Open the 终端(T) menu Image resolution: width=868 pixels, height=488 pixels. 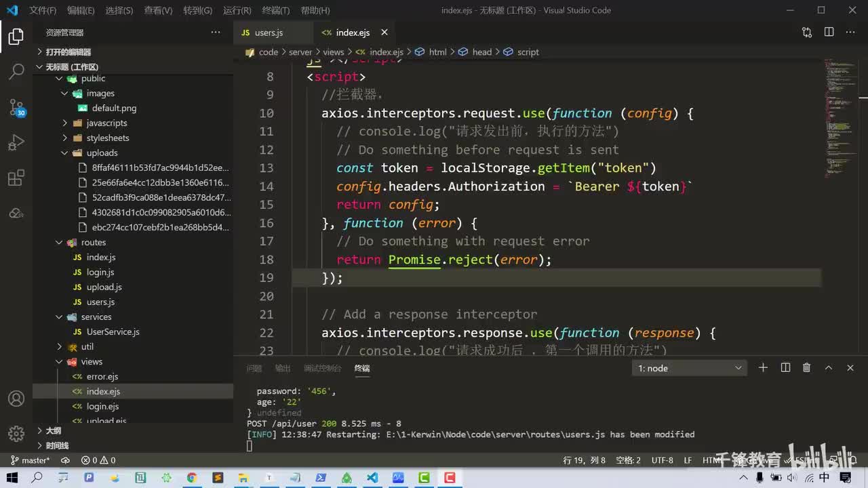[x=275, y=10]
